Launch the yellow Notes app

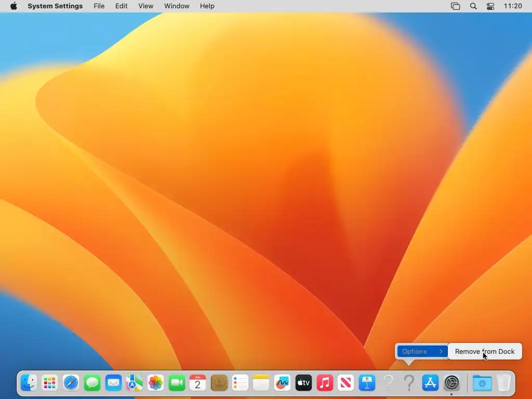(261, 383)
